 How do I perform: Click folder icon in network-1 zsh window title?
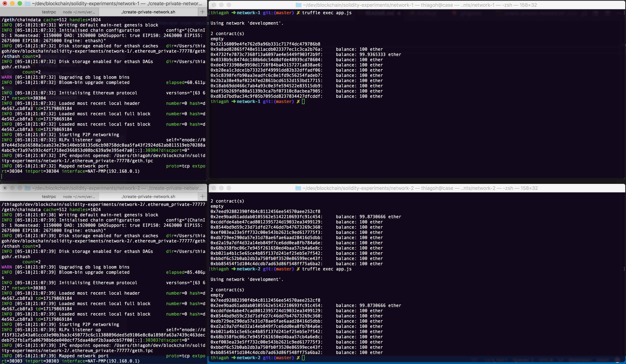coord(298,5)
